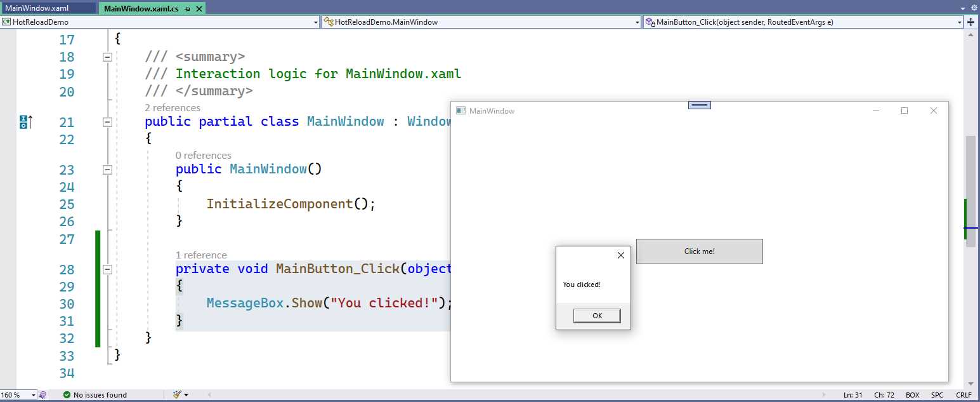Unpin the MainWindow.xaml.cs tab pin icon
980x402 pixels.
(188, 9)
